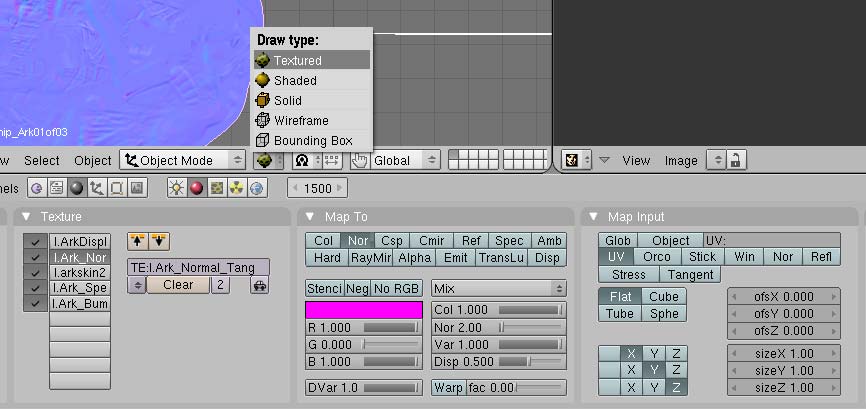Show World buttons (globe icon)
This screenshot has width=866, height=410.
click(x=257, y=188)
